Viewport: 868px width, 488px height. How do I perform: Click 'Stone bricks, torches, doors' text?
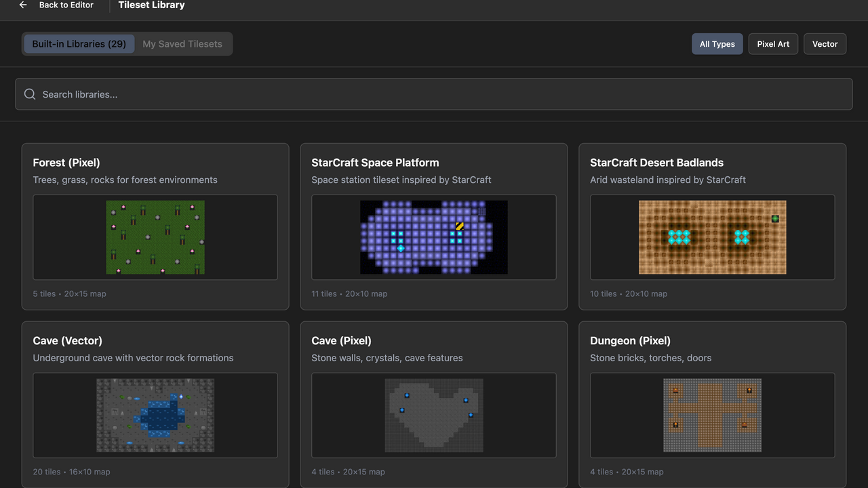click(651, 358)
